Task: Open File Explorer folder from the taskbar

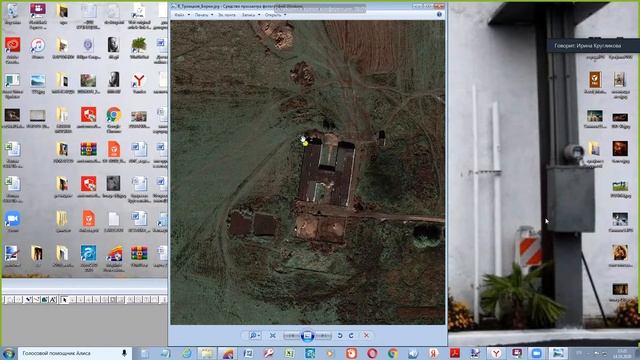Action: (207, 353)
